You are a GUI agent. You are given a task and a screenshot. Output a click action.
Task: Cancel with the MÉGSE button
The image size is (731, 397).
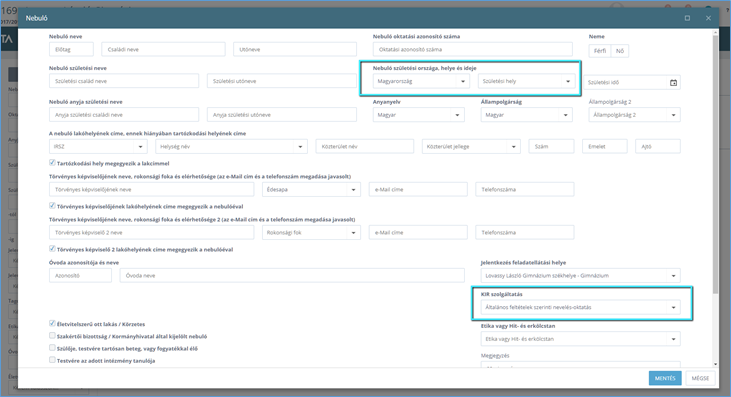(x=700, y=378)
